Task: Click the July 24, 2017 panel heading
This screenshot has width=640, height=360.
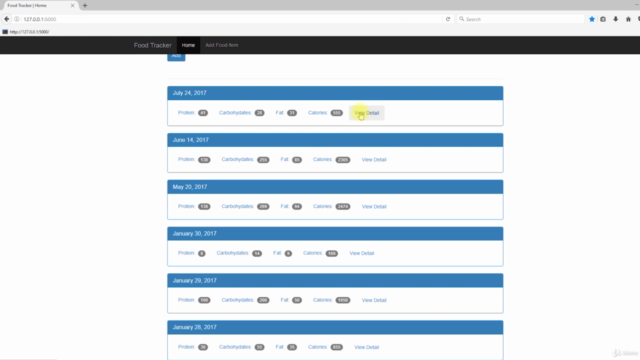Action: coord(335,93)
